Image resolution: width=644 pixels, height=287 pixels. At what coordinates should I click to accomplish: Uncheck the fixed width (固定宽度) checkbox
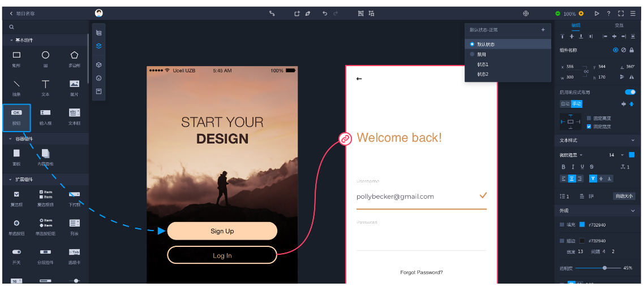click(589, 127)
